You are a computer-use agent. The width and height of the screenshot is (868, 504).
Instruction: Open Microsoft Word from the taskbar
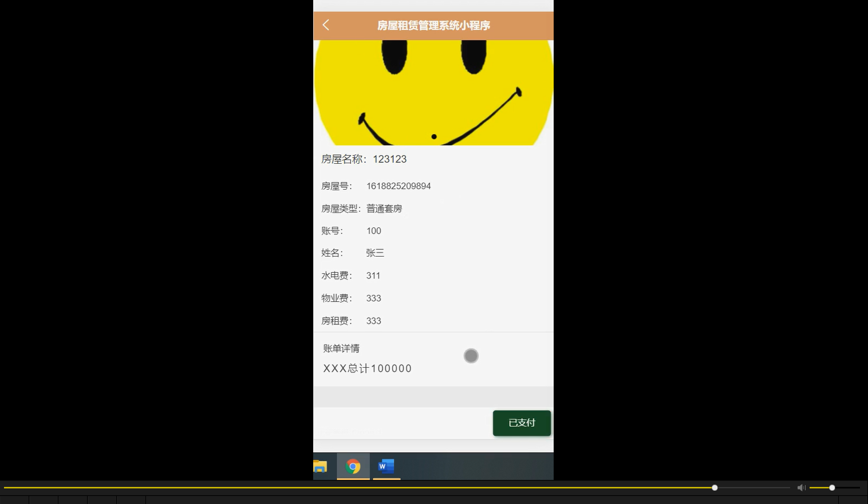click(x=386, y=466)
